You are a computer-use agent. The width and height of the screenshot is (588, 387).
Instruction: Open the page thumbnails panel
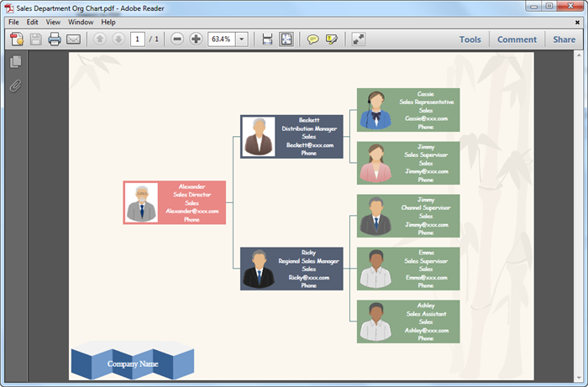point(15,62)
